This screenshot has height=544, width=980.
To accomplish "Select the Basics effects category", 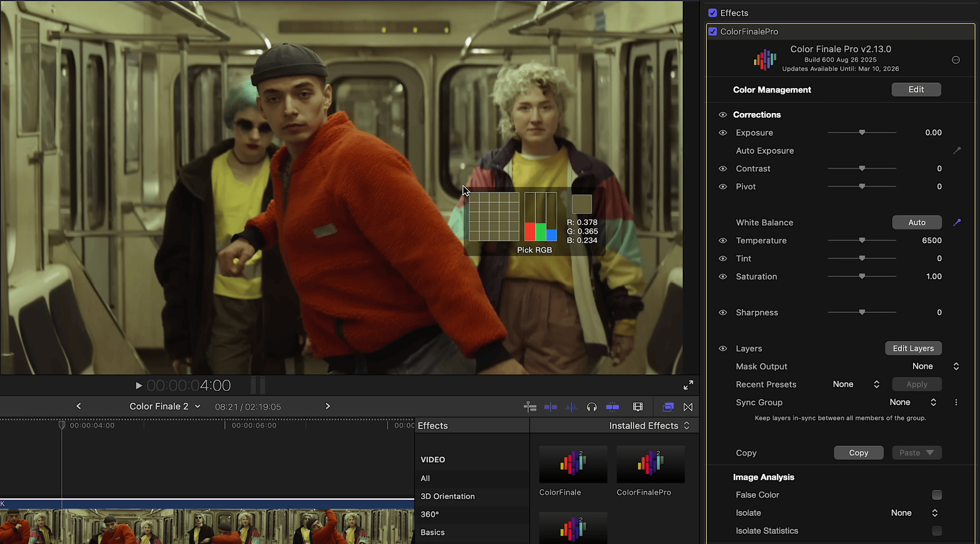I will pyautogui.click(x=432, y=532).
